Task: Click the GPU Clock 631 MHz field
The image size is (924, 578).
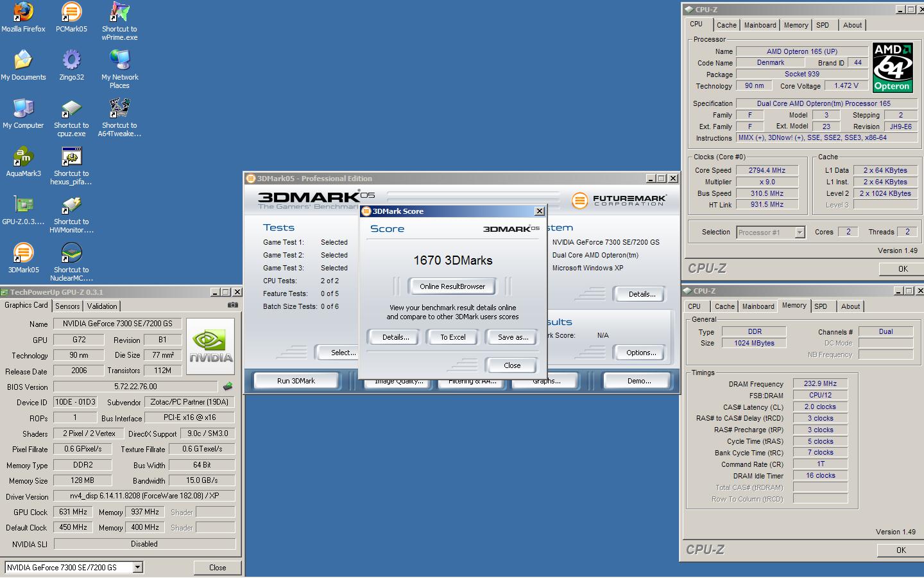Action: [73, 512]
